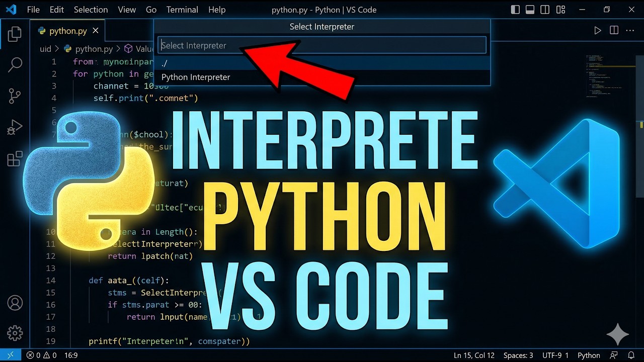This screenshot has height=362, width=644.
Task: Toggle the bottom panel layout icon
Action: point(530,10)
